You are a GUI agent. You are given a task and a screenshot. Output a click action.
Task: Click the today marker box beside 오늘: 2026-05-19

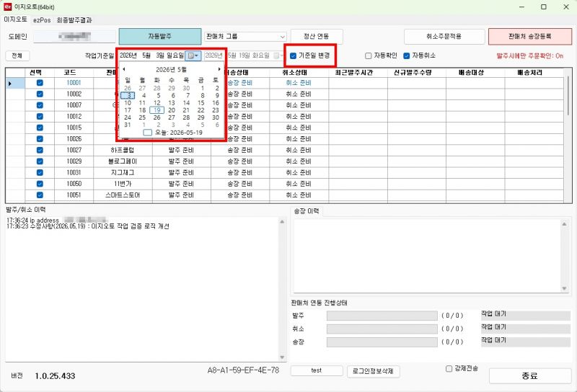tap(147, 133)
